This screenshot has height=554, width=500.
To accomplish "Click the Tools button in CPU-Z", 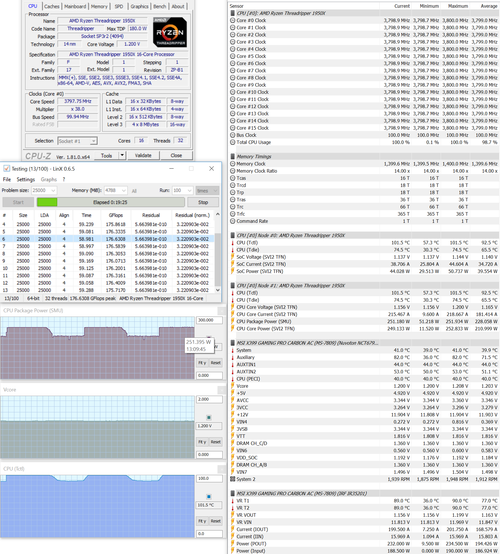I will [x=107, y=155].
